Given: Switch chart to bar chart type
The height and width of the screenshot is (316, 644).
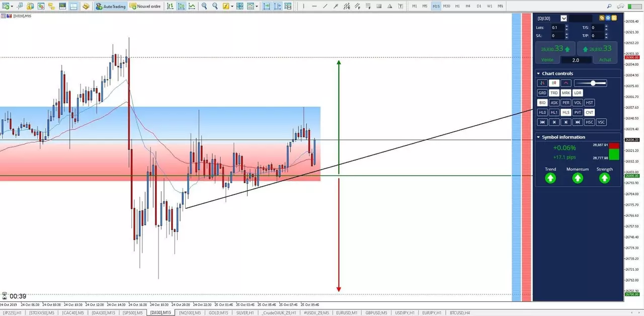Looking at the screenshot, I should click(170, 6).
